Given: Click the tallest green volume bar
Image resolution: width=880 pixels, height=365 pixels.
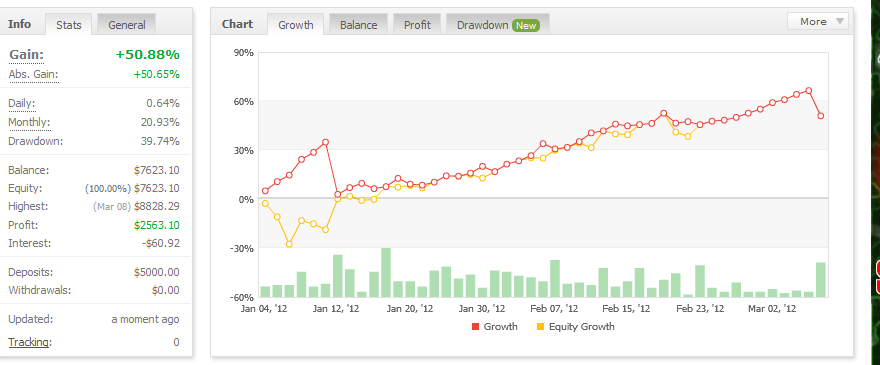Looking at the screenshot, I should click(386, 272).
